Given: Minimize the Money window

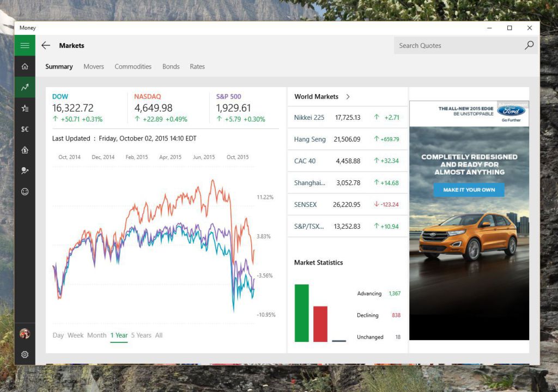Looking at the screenshot, I should pyautogui.click(x=490, y=28).
